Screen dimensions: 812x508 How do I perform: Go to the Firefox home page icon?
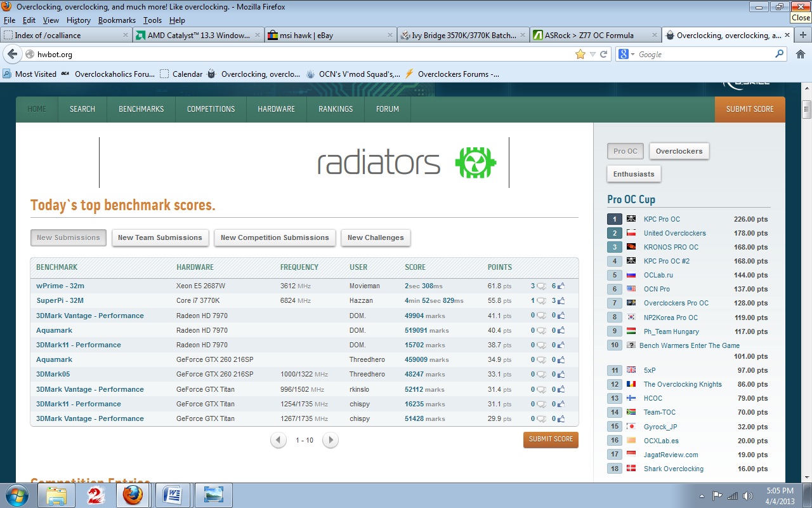point(800,55)
